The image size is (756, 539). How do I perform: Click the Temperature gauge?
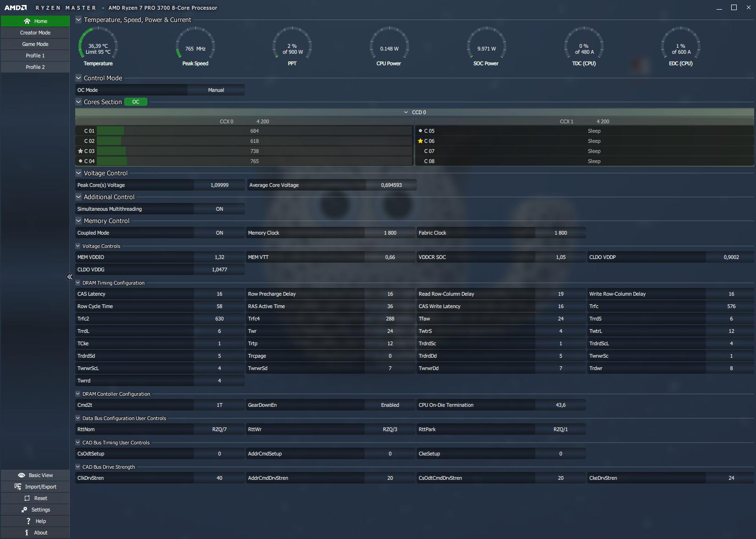98,46
